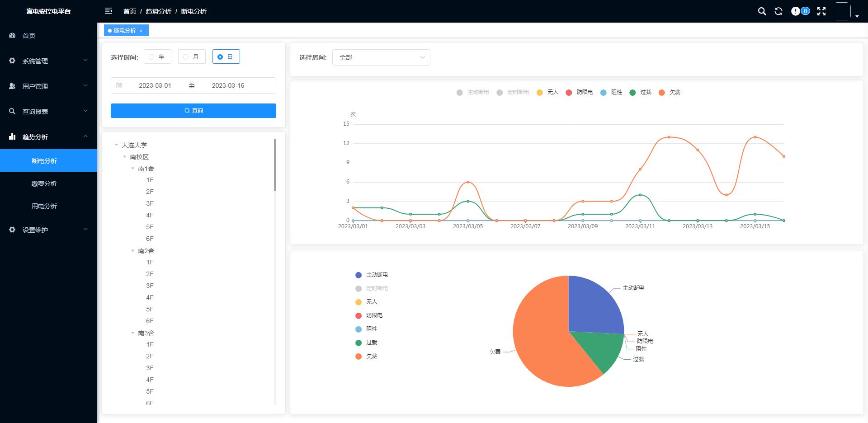Open the 选择房间 dropdown showing 全部
The width and height of the screenshot is (868, 423).
381,57
